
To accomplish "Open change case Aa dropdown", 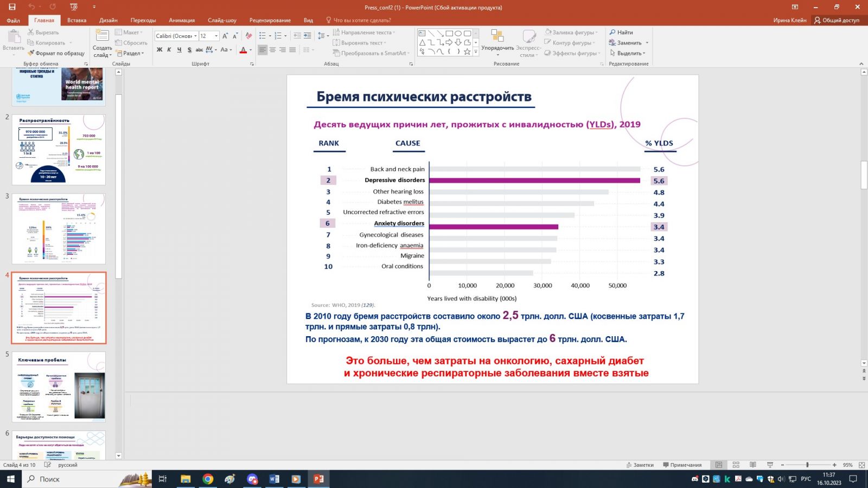I will tap(226, 50).
